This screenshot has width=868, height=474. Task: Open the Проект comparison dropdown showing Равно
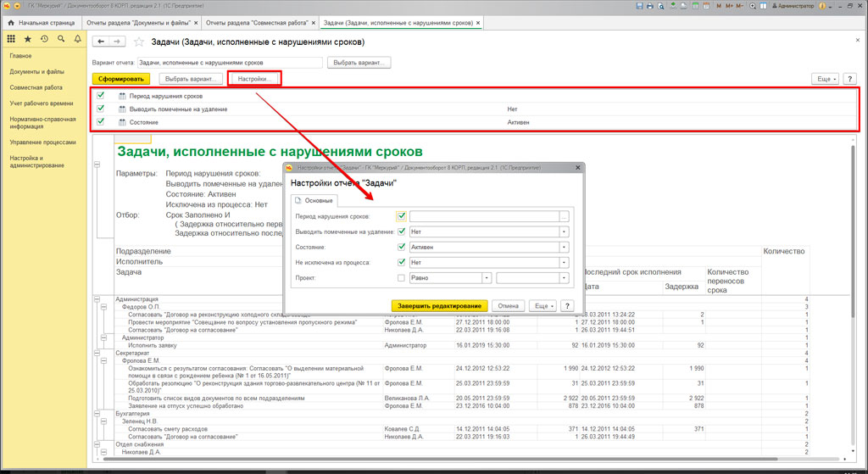pos(487,277)
